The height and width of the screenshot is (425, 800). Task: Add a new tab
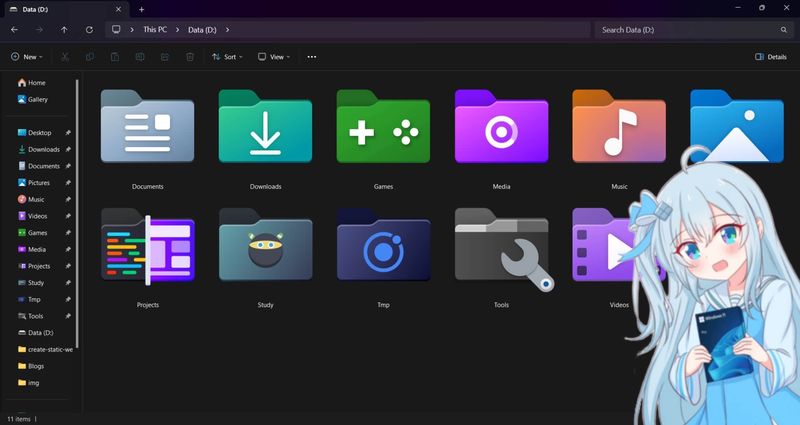click(141, 9)
